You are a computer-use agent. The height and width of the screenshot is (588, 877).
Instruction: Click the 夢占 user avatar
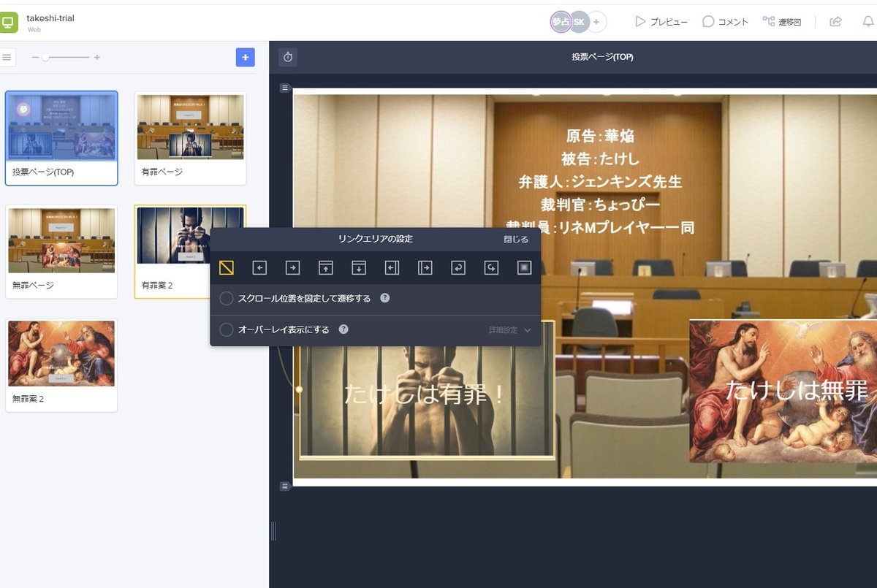pyautogui.click(x=561, y=22)
